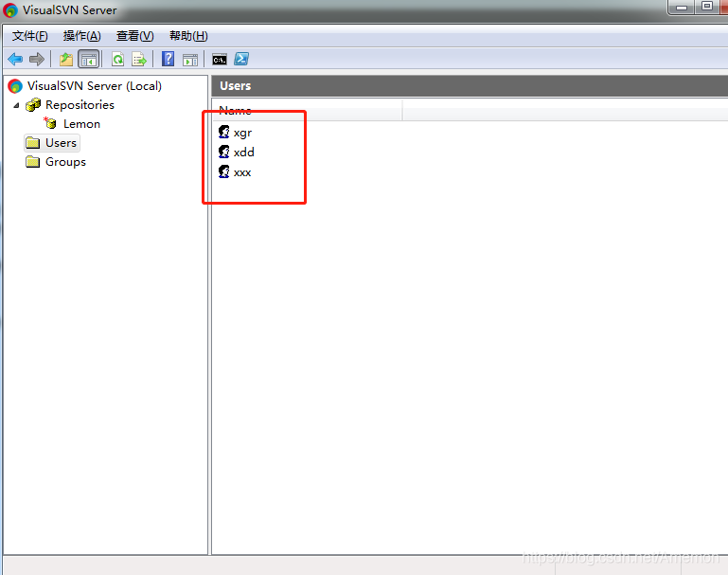
Task: Click the Users folder icon in tree
Action: (32, 143)
